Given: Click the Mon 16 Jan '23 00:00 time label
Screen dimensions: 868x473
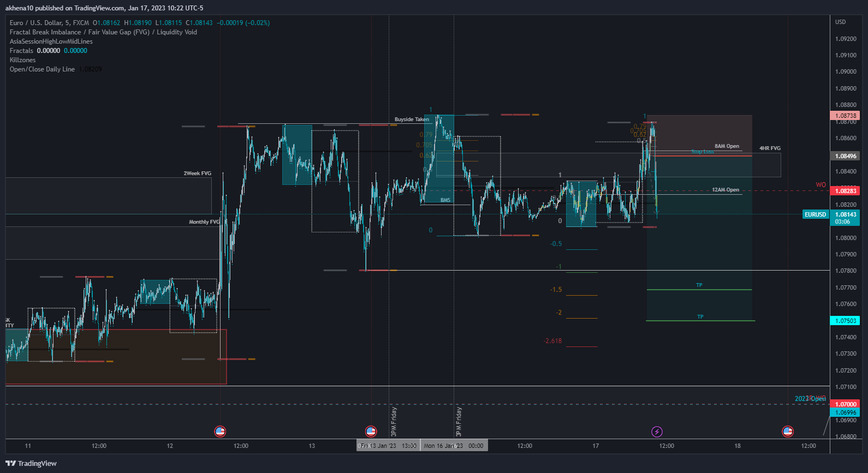Looking at the screenshot, I should (x=454, y=446).
